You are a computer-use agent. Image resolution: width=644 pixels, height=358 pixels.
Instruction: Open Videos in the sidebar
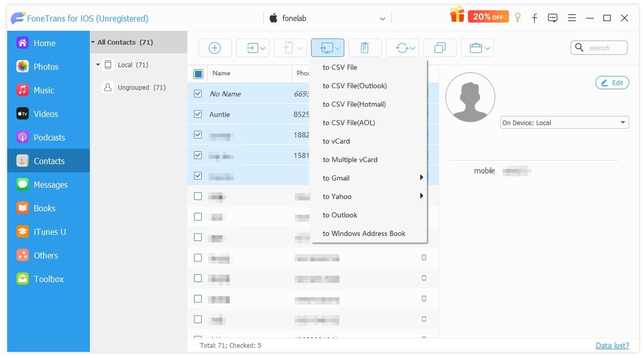48,114
